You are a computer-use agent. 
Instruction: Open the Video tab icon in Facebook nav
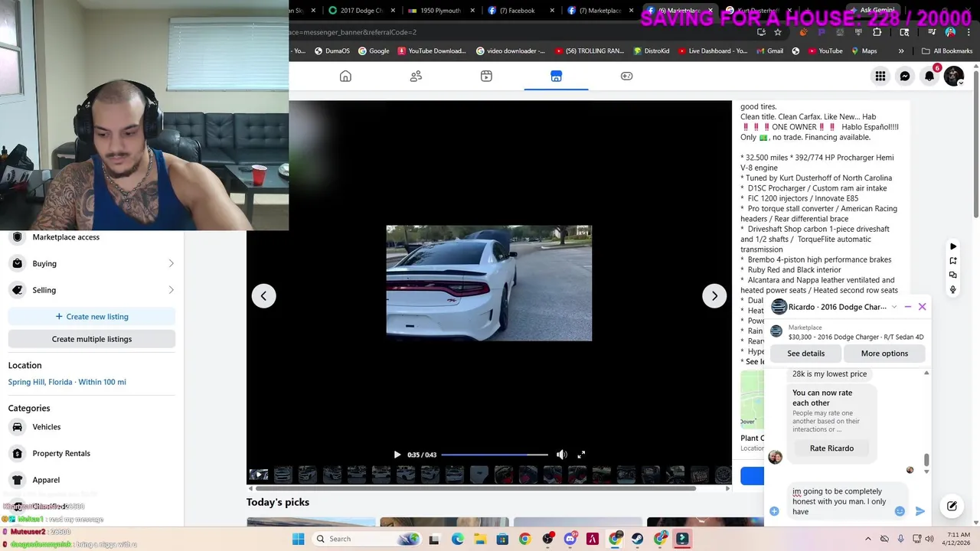tap(486, 76)
